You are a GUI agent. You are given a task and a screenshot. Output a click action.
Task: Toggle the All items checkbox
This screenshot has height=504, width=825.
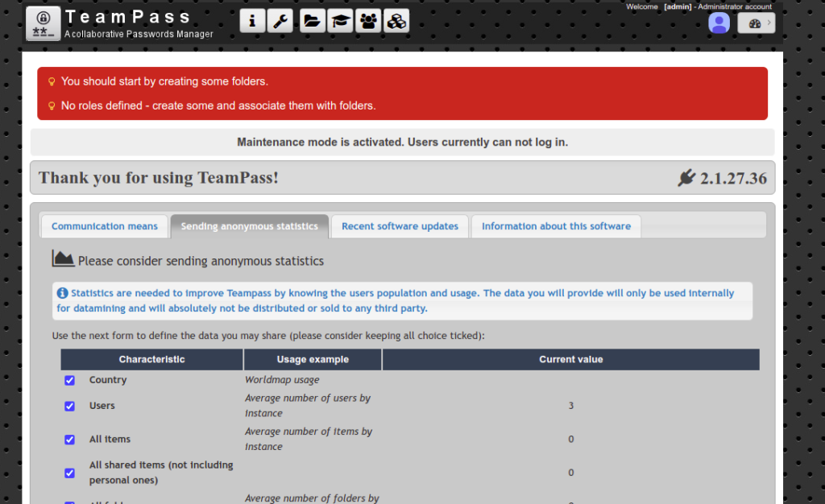pyautogui.click(x=69, y=440)
